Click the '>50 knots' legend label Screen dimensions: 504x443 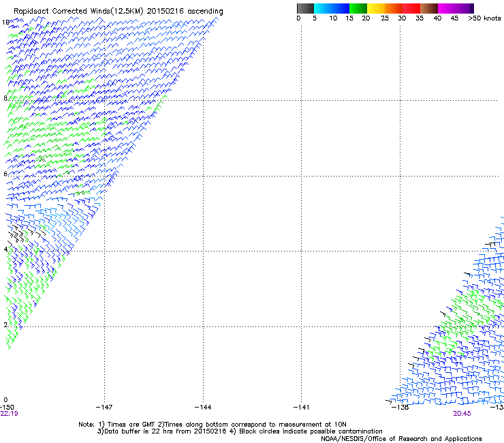coord(484,18)
